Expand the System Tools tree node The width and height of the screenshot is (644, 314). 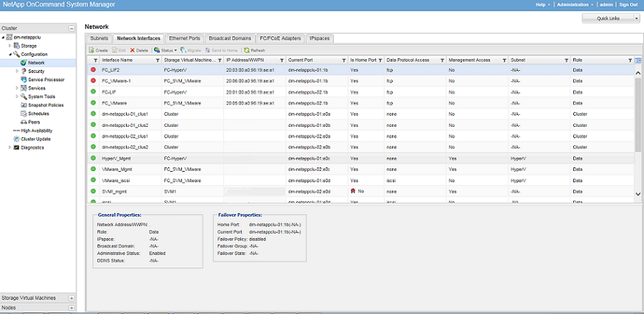(x=17, y=97)
